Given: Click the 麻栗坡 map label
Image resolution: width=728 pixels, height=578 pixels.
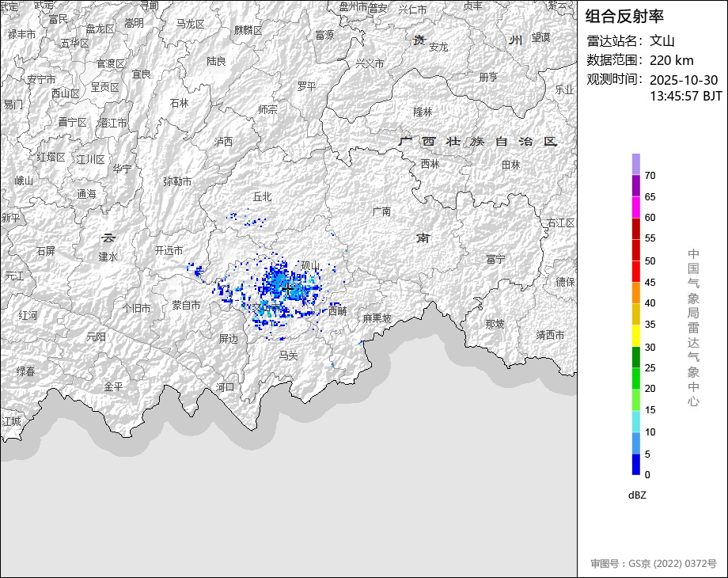Looking at the screenshot, I should click(x=377, y=318).
